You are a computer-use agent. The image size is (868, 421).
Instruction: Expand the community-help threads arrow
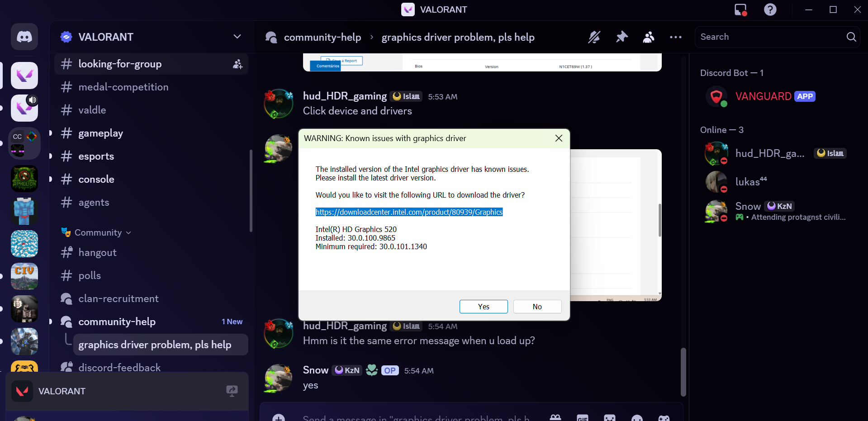51,322
